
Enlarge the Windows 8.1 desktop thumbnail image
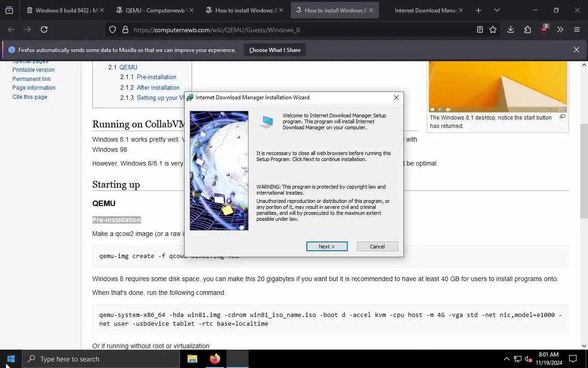pyautogui.click(x=498, y=87)
